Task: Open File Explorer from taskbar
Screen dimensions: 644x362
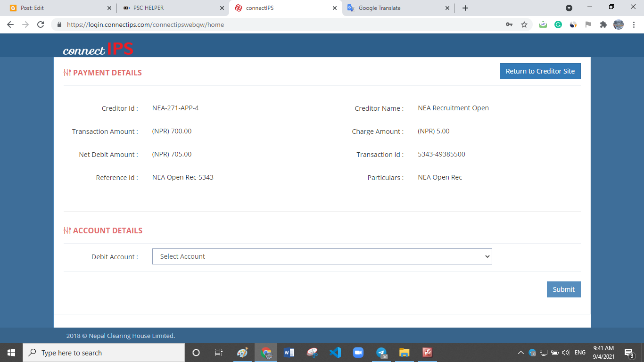Action: pos(405,353)
